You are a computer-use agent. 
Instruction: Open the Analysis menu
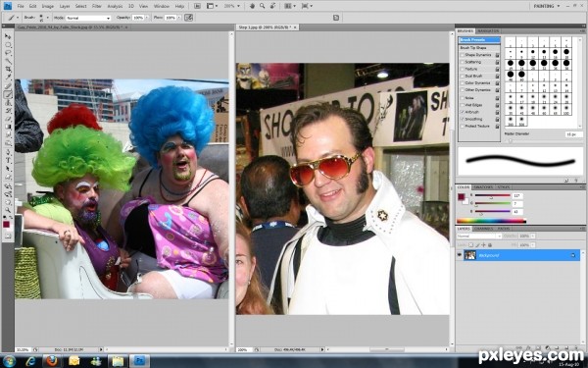click(x=115, y=7)
